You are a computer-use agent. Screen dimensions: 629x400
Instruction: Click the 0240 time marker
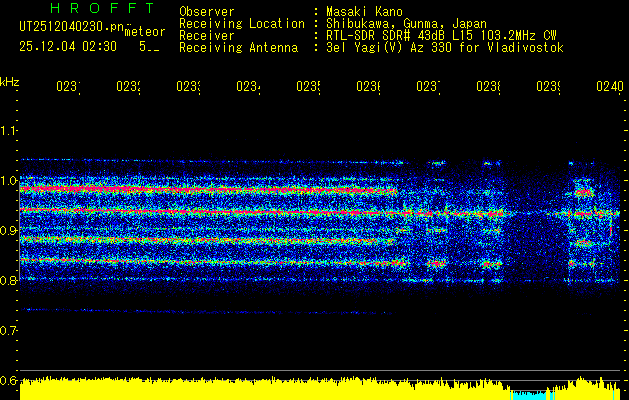pos(610,87)
